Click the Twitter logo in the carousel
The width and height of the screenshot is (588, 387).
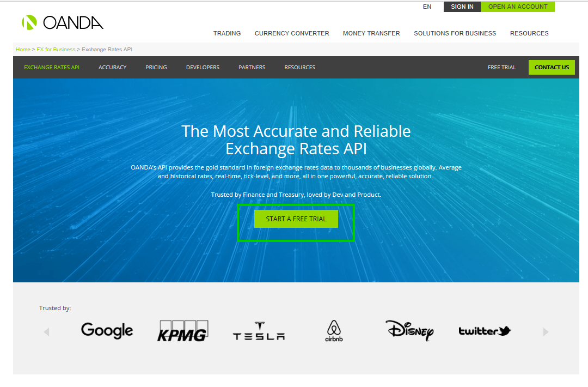tap(484, 331)
